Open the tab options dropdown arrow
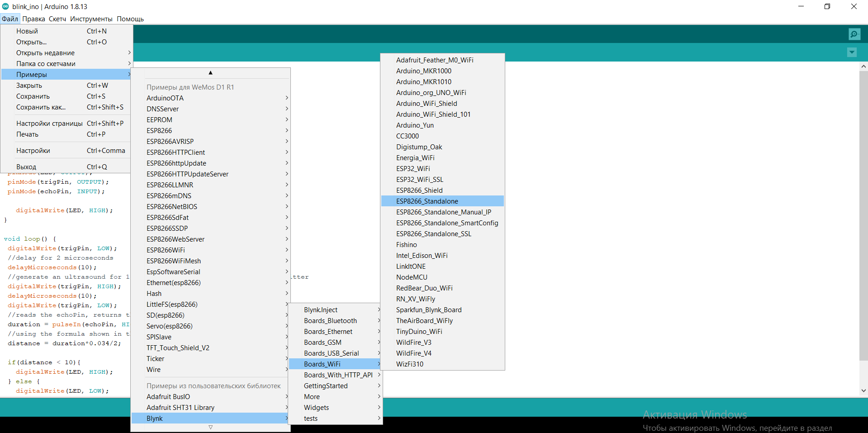The image size is (868, 433). click(x=852, y=52)
